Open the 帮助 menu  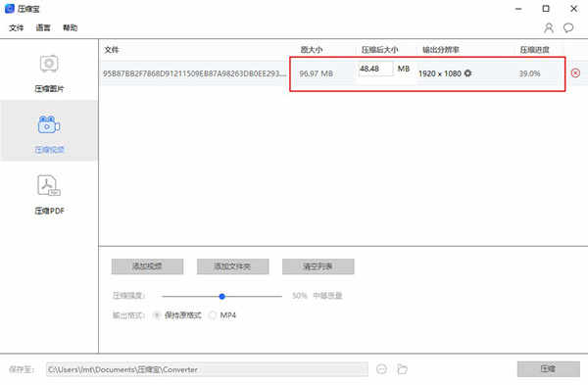(71, 27)
